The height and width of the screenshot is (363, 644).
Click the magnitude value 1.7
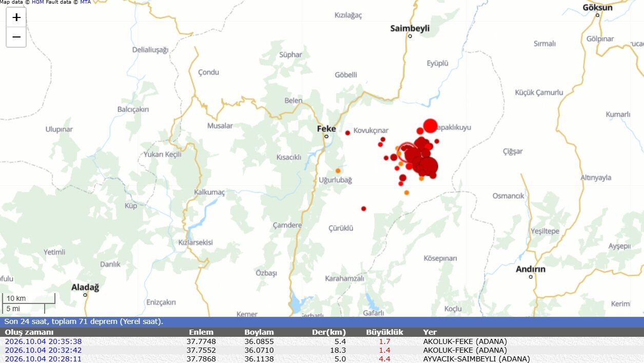tap(385, 341)
